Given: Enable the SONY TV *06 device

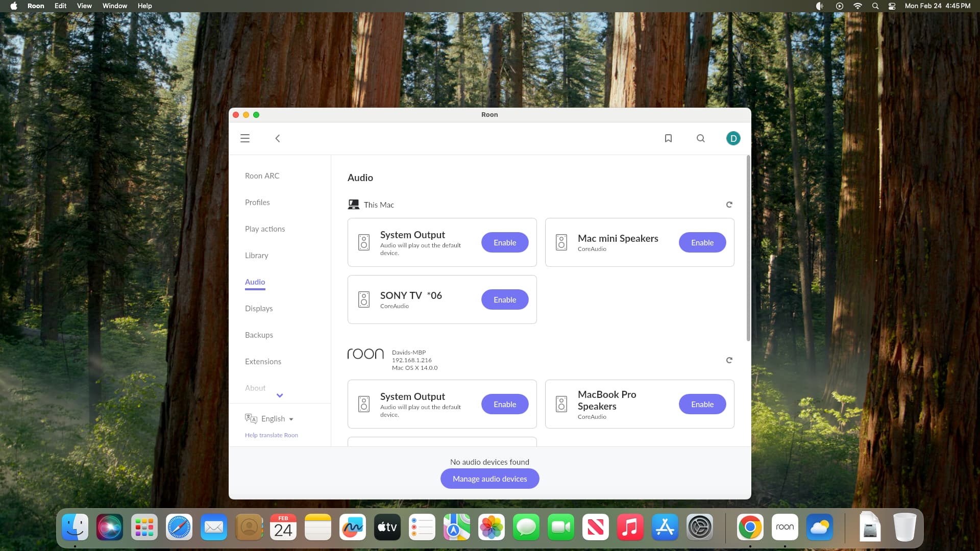Looking at the screenshot, I should pos(505,299).
